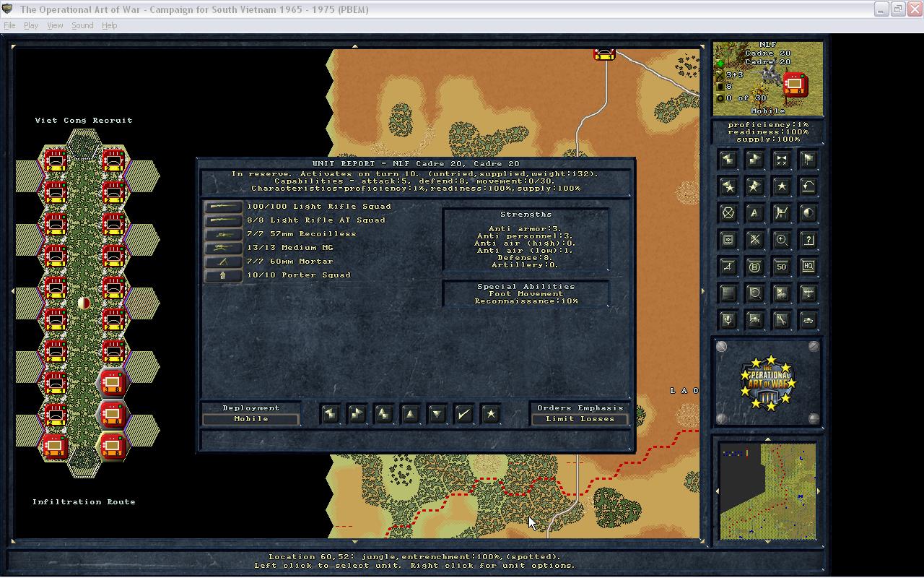The width and height of the screenshot is (924, 578).
Task: Click red-white marker on infiltration route
Action: [84, 303]
